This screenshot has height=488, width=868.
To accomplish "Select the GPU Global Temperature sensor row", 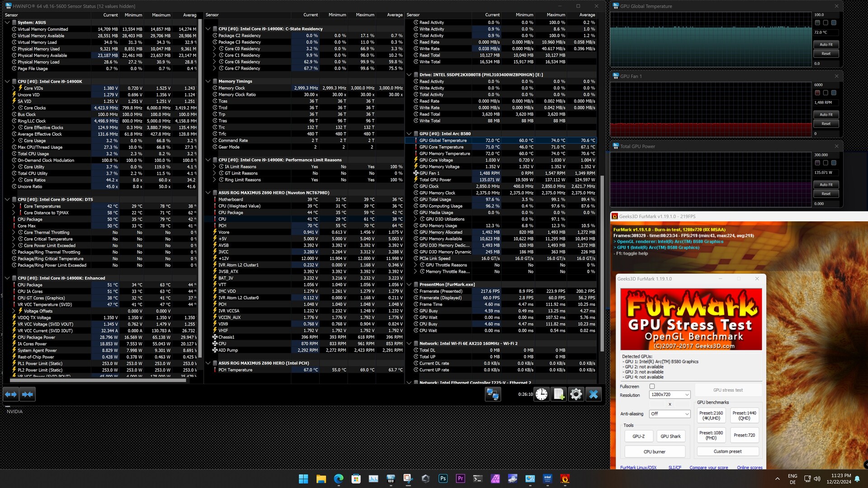I will (443, 141).
